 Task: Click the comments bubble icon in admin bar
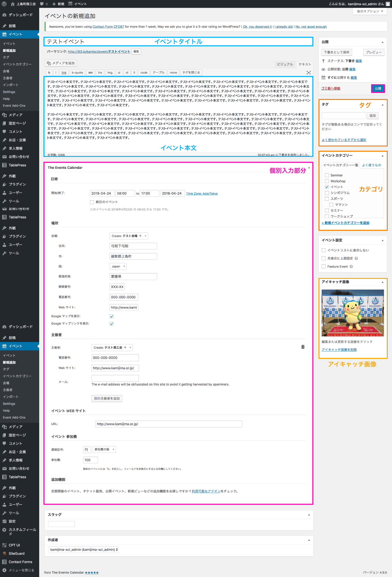coord(42,4)
